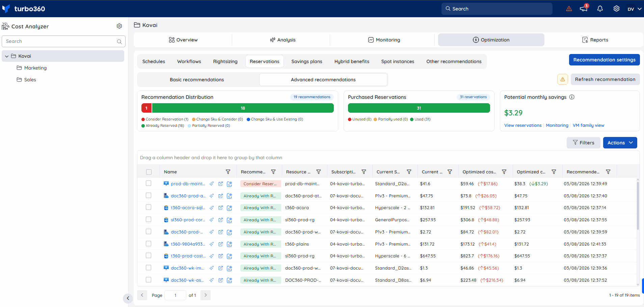Viewport: 644px width, 307px height.
Task: Open announcements megaphone with badge
Action: 584,8
